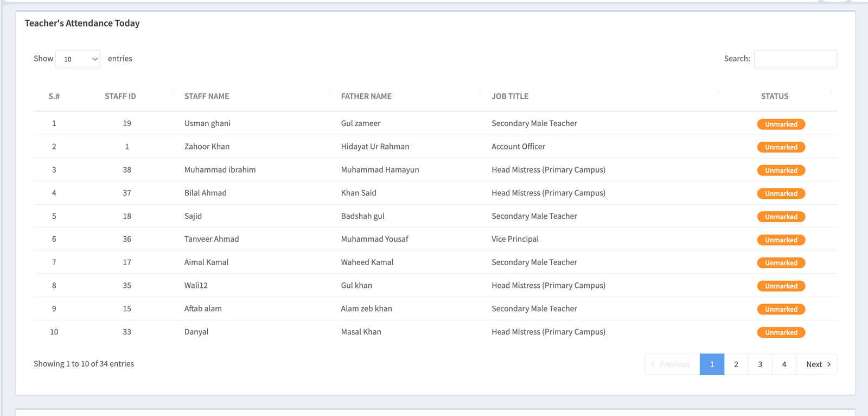The width and height of the screenshot is (868, 416).
Task: Click the S.# column header
Action: point(54,96)
